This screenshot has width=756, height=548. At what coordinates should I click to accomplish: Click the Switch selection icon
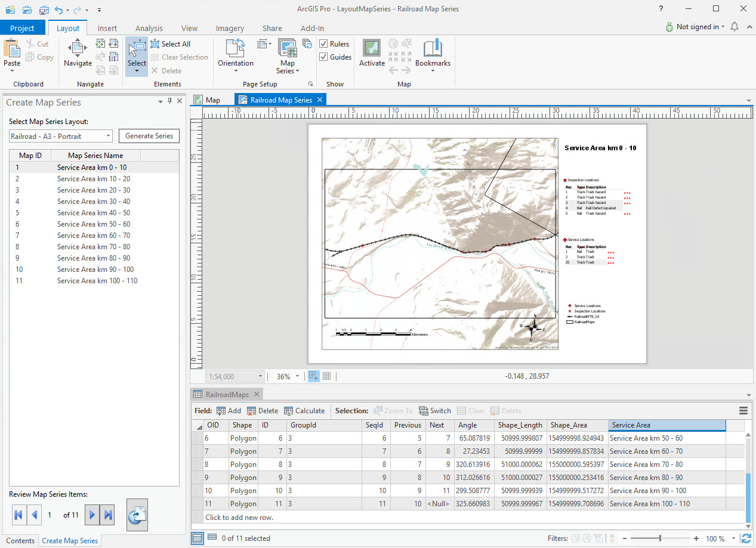click(x=424, y=411)
